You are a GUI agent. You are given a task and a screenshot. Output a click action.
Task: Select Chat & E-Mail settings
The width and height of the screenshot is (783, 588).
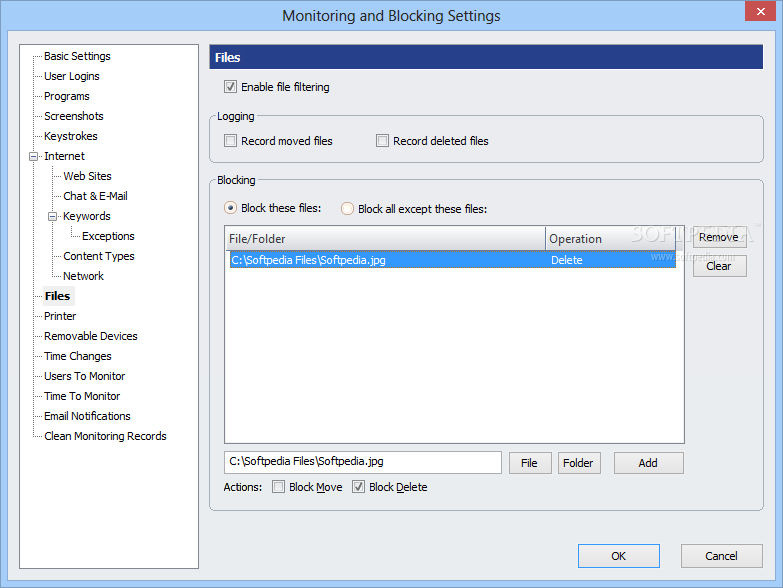pos(95,196)
